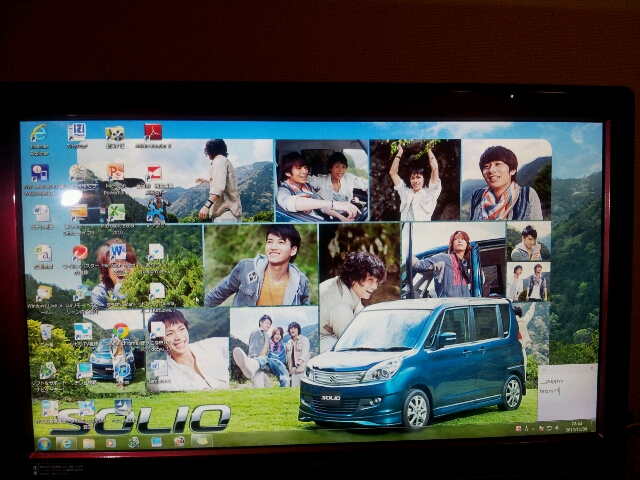Click the network icon in the system tray

(549, 428)
